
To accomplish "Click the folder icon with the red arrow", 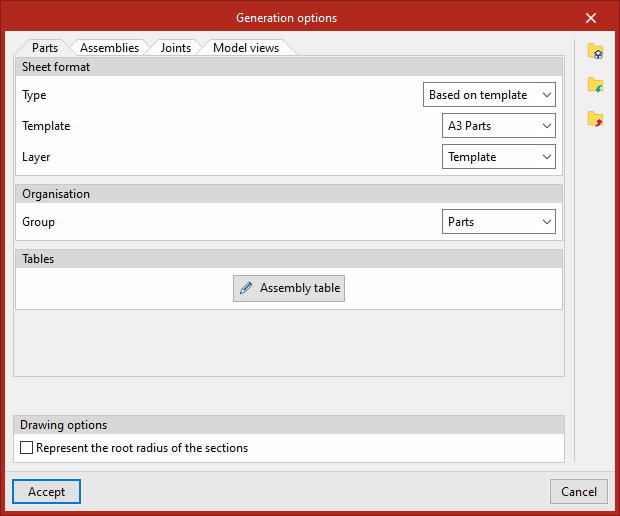I will click(x=595, y=119).
